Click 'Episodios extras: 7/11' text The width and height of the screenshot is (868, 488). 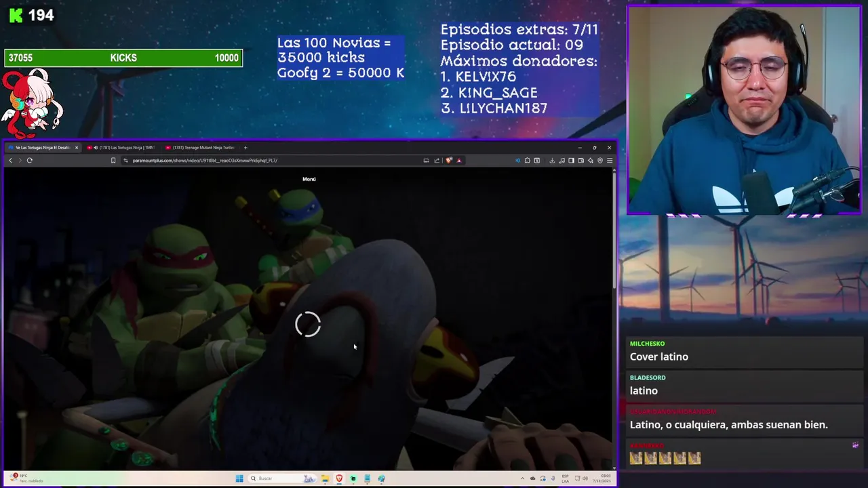(x=519, y=30)
